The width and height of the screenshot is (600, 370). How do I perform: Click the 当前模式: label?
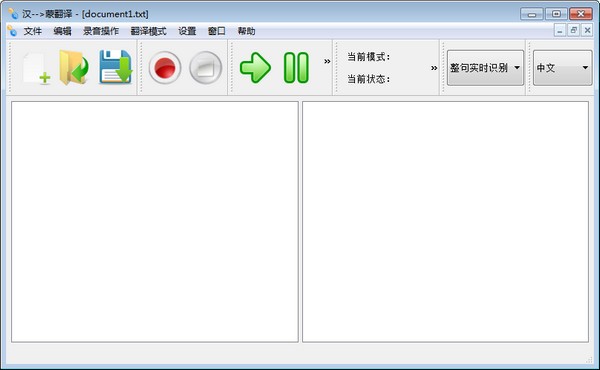pyautogui.click(x=368, y=57)
